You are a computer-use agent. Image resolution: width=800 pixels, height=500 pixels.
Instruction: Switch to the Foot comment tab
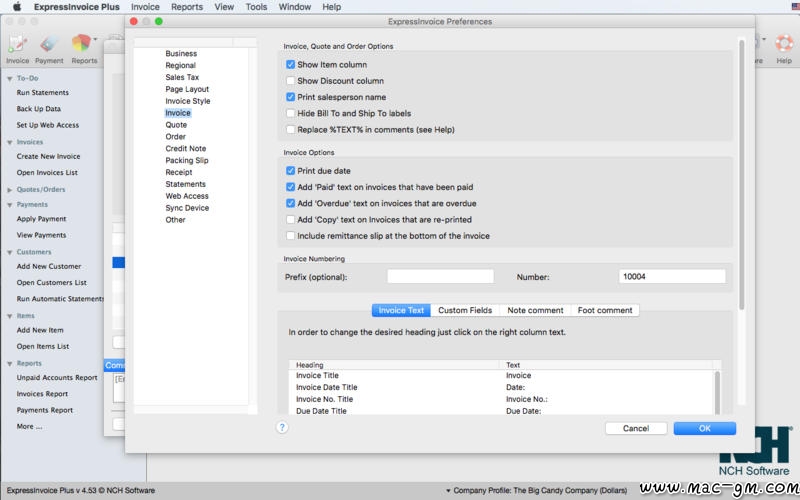pos(605,310)
